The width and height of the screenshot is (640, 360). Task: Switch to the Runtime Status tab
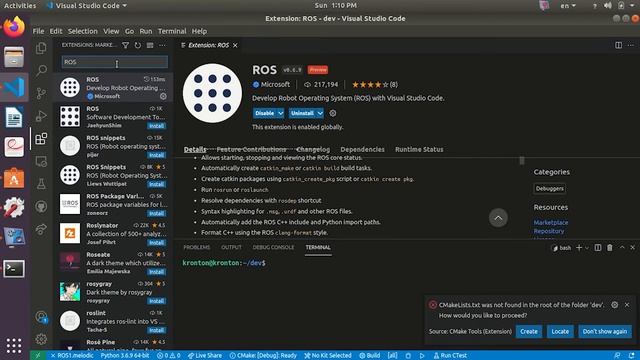coord(419,149)
